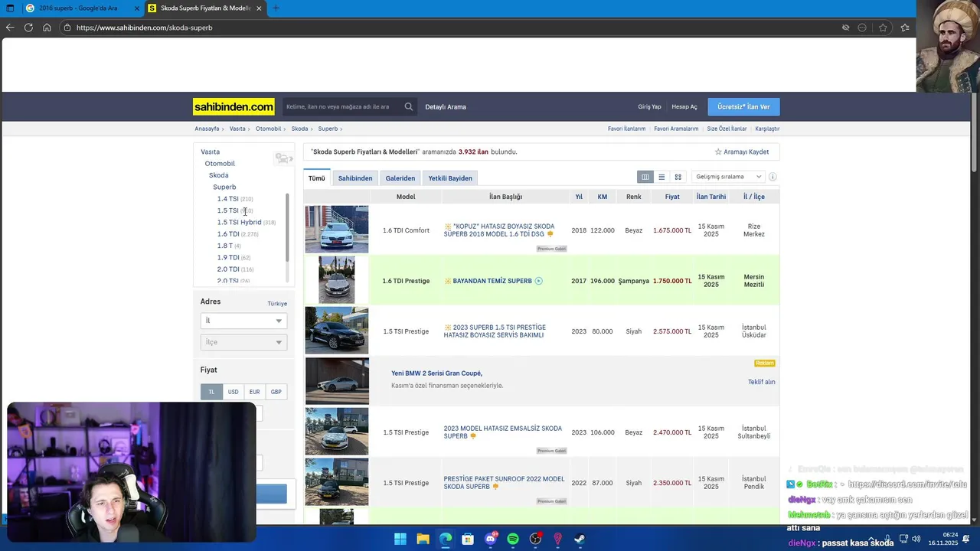The width and height of the screenshot is (980, 551).
Task: Select the Tümü tab
Action: 317,178
